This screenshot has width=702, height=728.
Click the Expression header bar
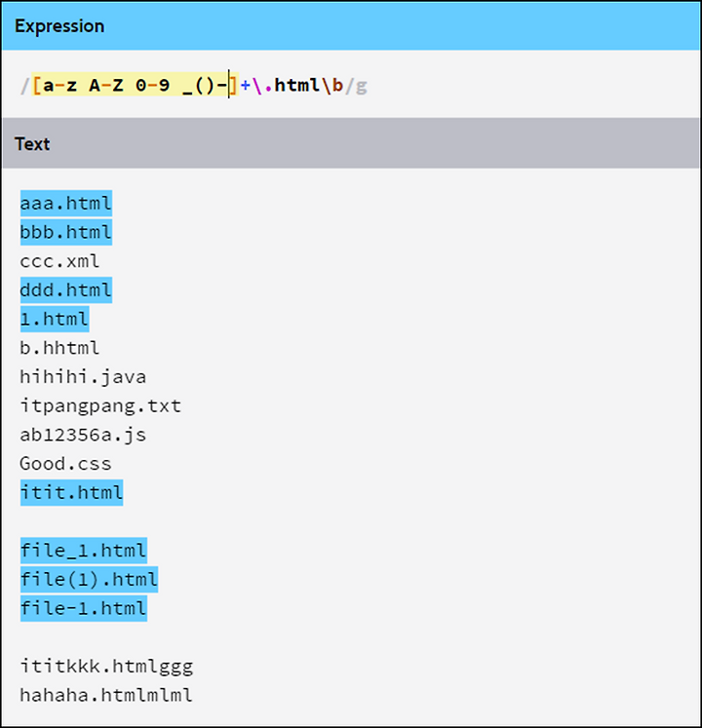(351, 26)
